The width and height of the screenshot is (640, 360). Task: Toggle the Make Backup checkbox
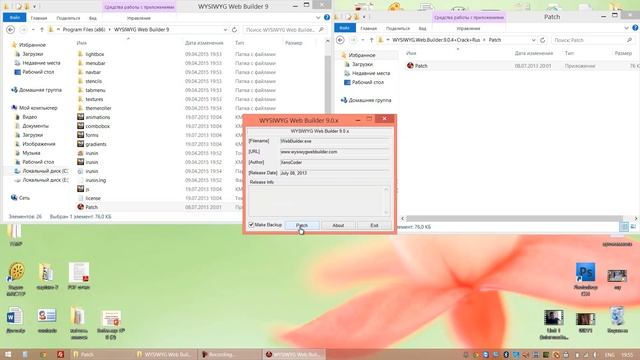[251, 225]
